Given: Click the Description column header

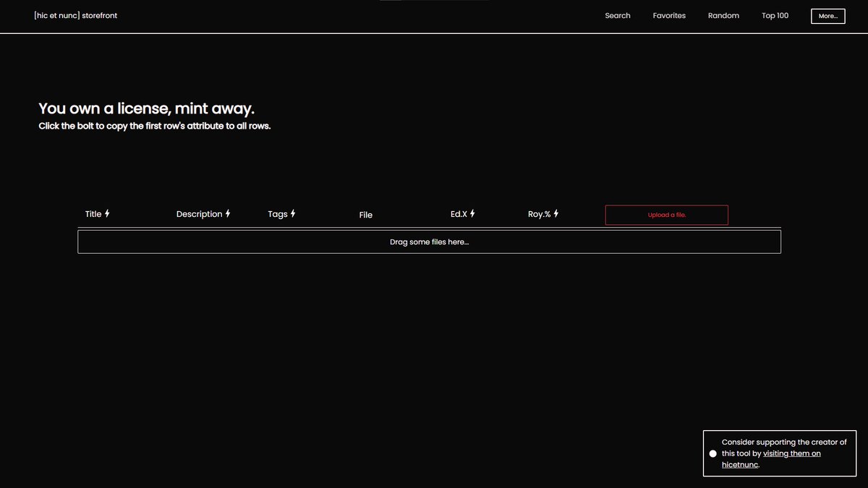Looking at the screenshot, I should tap(200, 214).
